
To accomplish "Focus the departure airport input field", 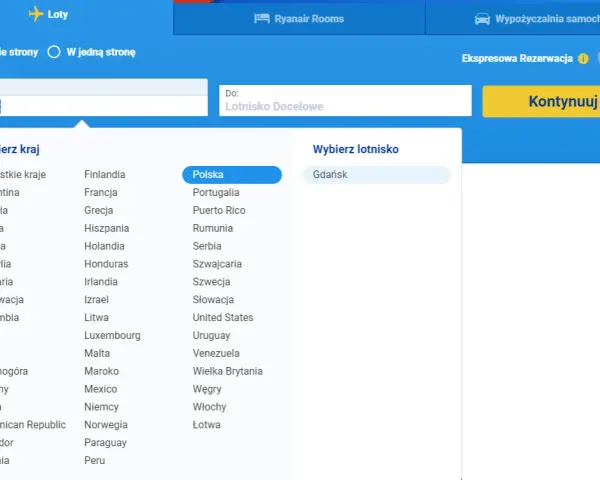I will tap(104, 106).
